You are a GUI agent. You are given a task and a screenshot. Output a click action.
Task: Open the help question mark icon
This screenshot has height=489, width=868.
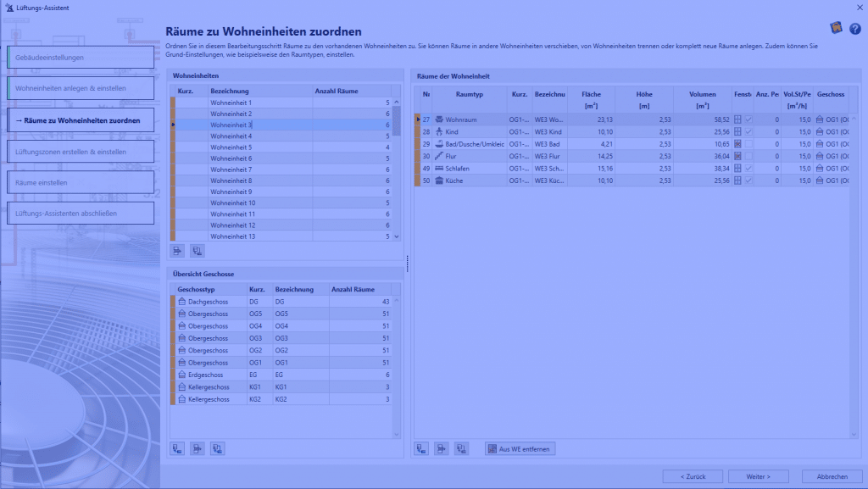pyautogui.click(x=854, y=29)
